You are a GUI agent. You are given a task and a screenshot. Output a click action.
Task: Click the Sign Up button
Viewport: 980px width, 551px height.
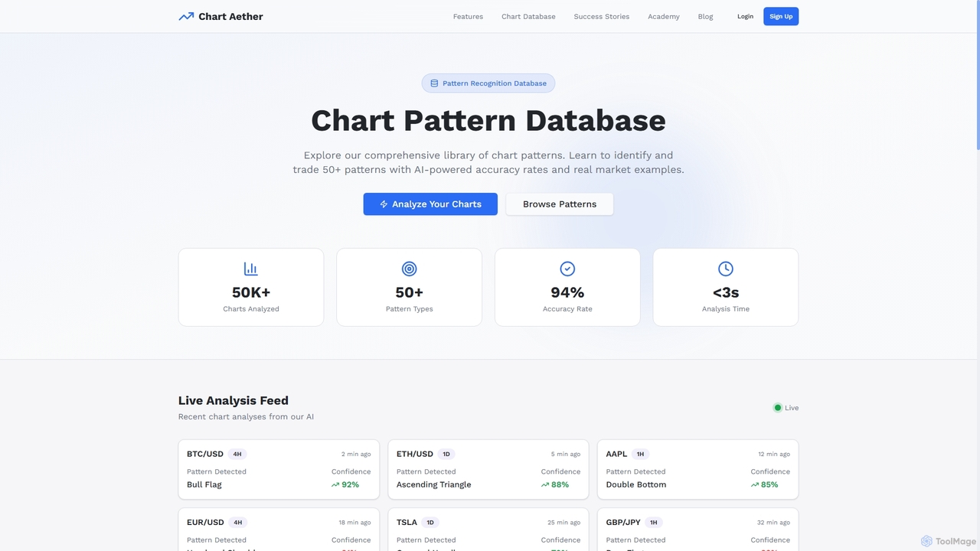(x=781, y=16)
